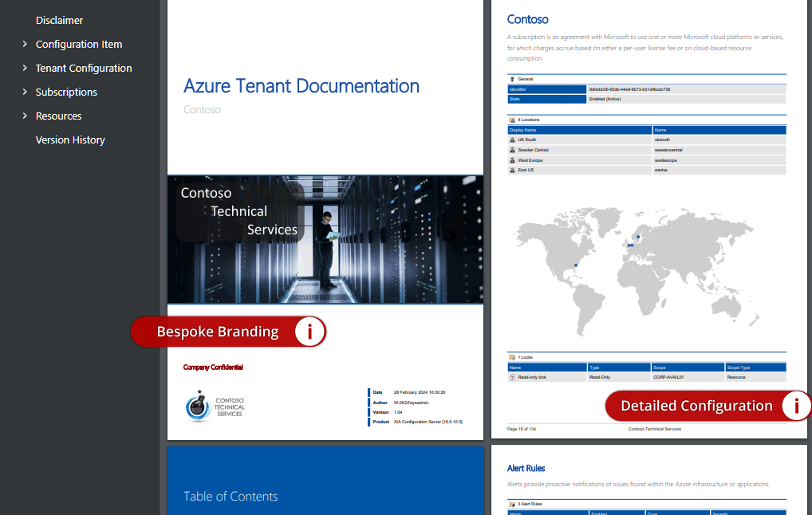Click the East US location row icon
Screen dimensions: 812x515
tap(512, 170)
